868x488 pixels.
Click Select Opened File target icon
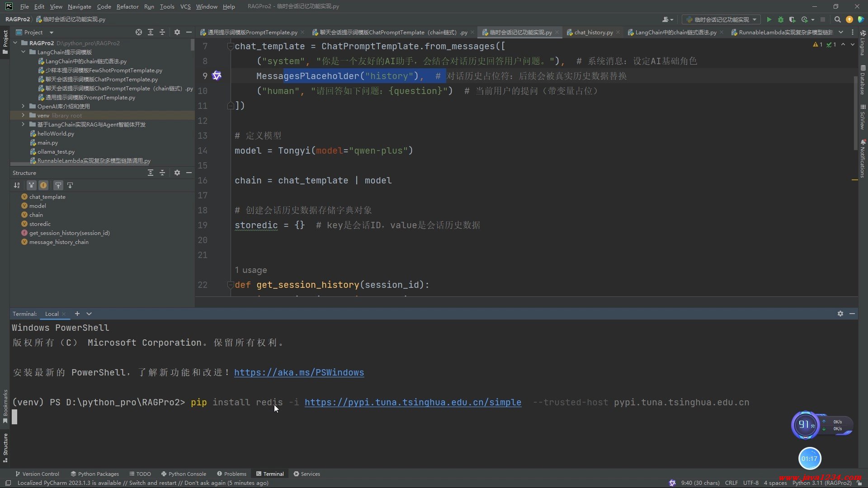point(139,32)
